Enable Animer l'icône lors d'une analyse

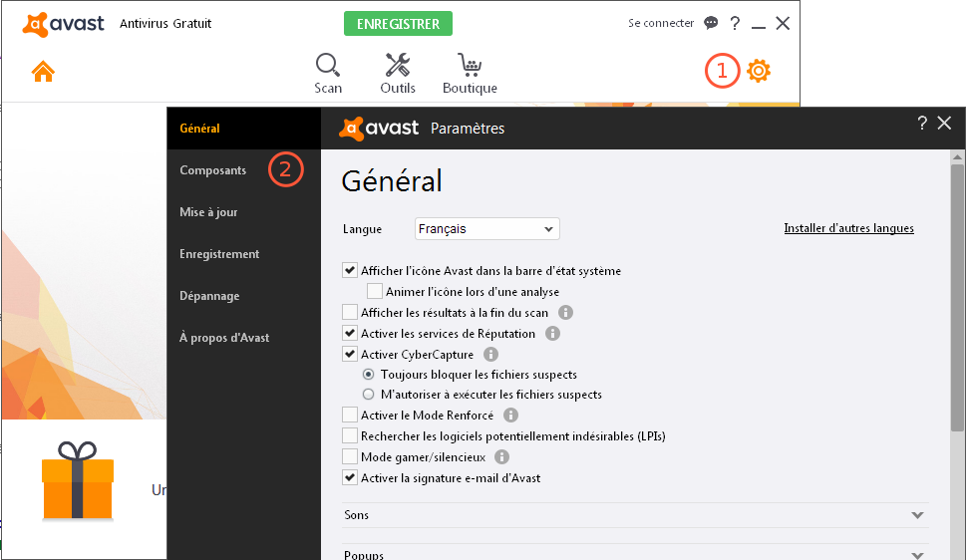[375, 291]
